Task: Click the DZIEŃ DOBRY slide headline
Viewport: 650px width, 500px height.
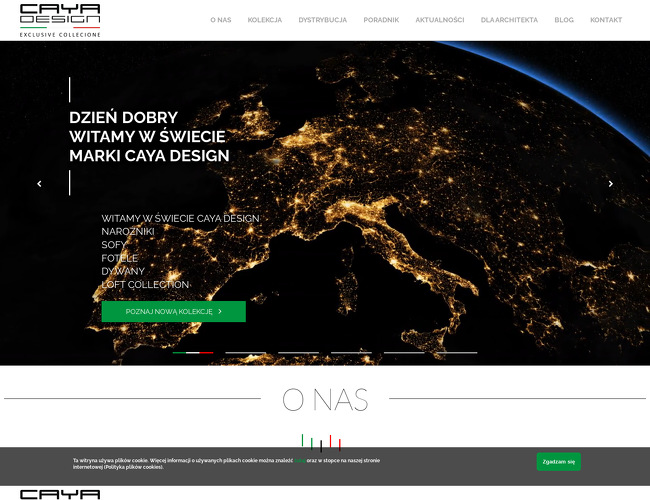Action: point(149,136)
